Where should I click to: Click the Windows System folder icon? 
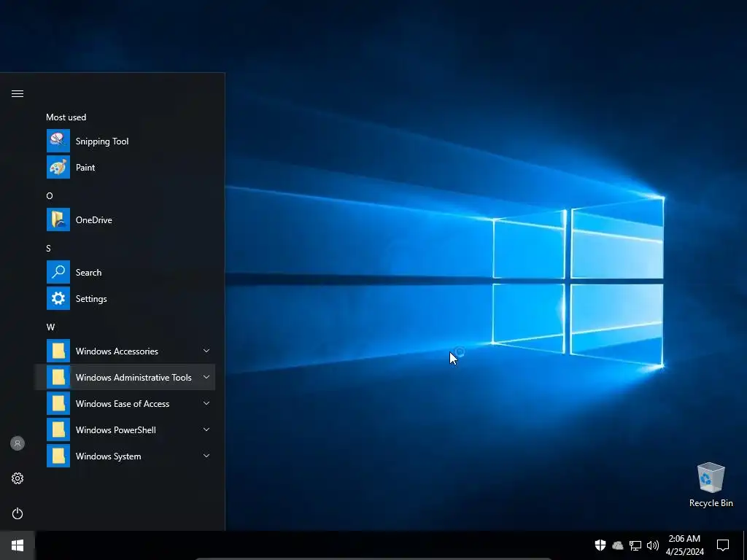tap(58, 456)
